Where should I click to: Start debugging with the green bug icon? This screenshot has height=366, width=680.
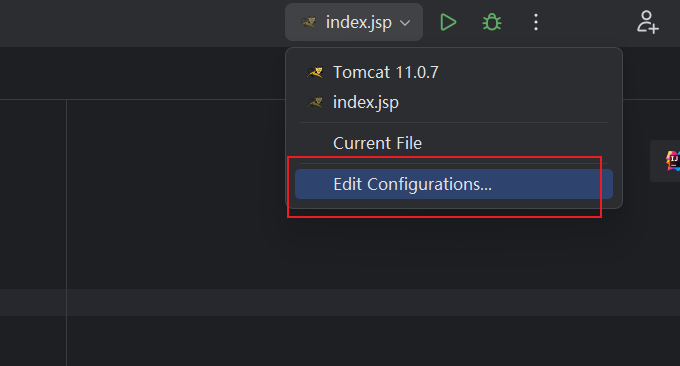(x=492, y=22)
